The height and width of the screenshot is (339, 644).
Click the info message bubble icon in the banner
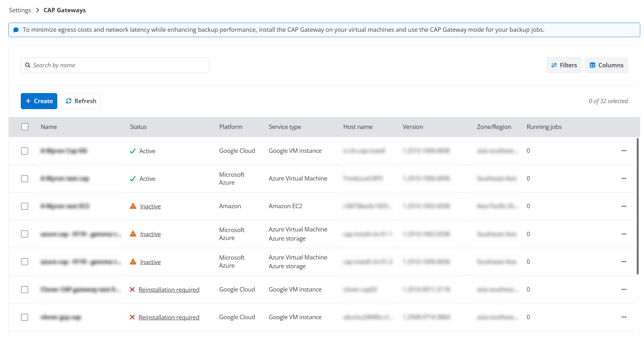tap(16, 30)
